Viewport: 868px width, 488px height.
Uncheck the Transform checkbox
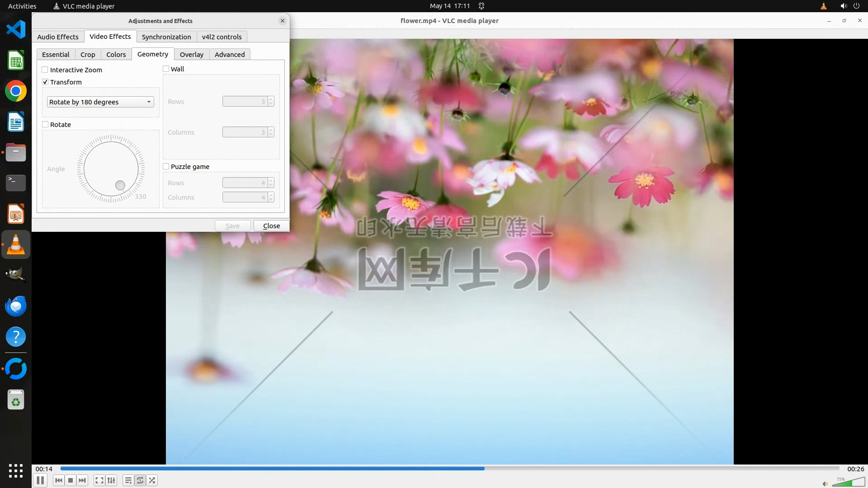tap(45, 82)
